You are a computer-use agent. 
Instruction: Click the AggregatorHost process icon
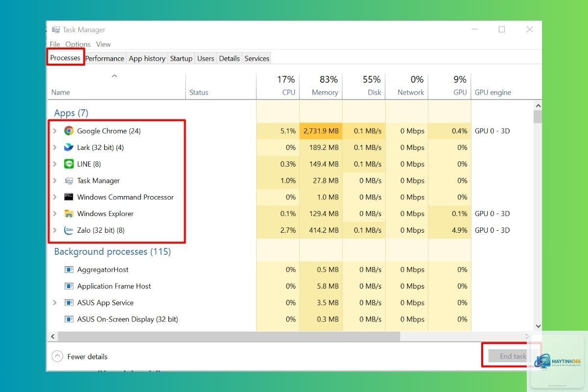69,269
